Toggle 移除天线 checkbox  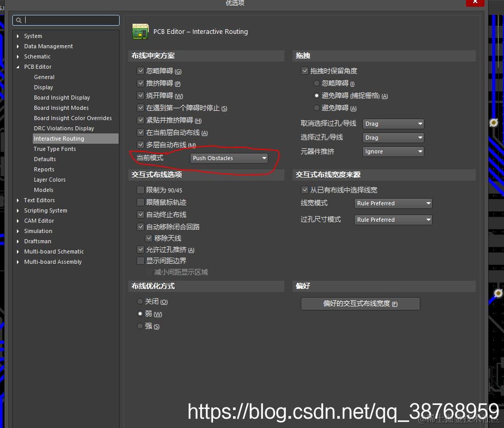[x=148, y=238]
